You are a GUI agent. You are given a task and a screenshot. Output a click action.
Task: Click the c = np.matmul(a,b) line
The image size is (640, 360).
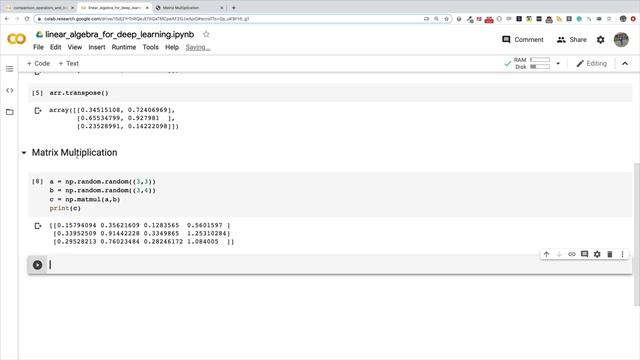pyautogui.click(x=85, y=200)
